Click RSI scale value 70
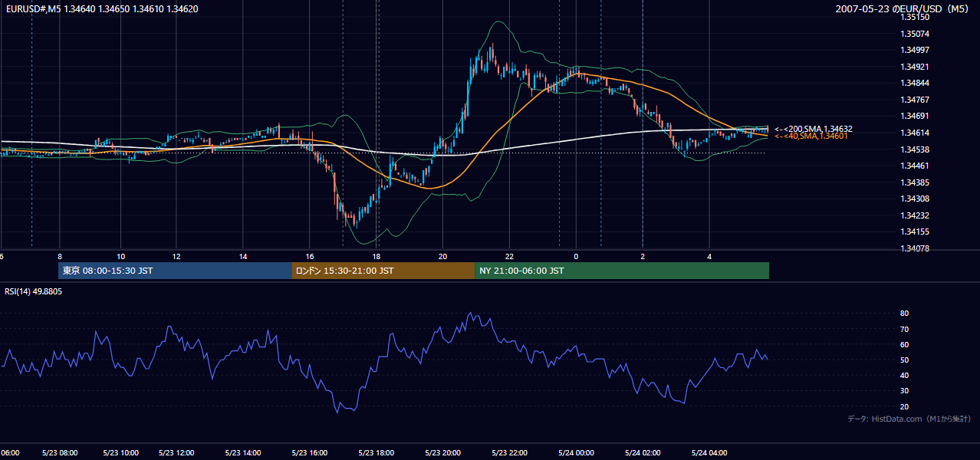This screenshot has width=980, height=460. (x=905, y=329)
